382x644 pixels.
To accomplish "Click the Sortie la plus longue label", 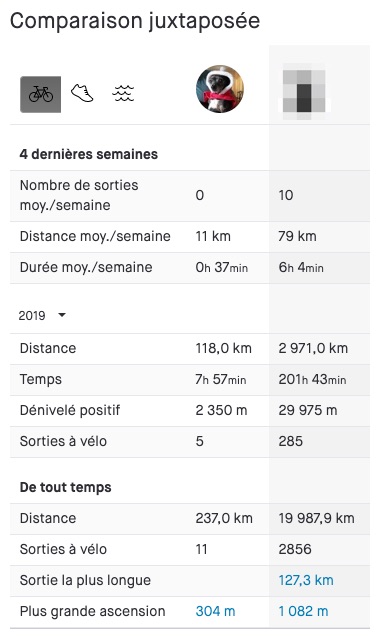I will 85,580.
